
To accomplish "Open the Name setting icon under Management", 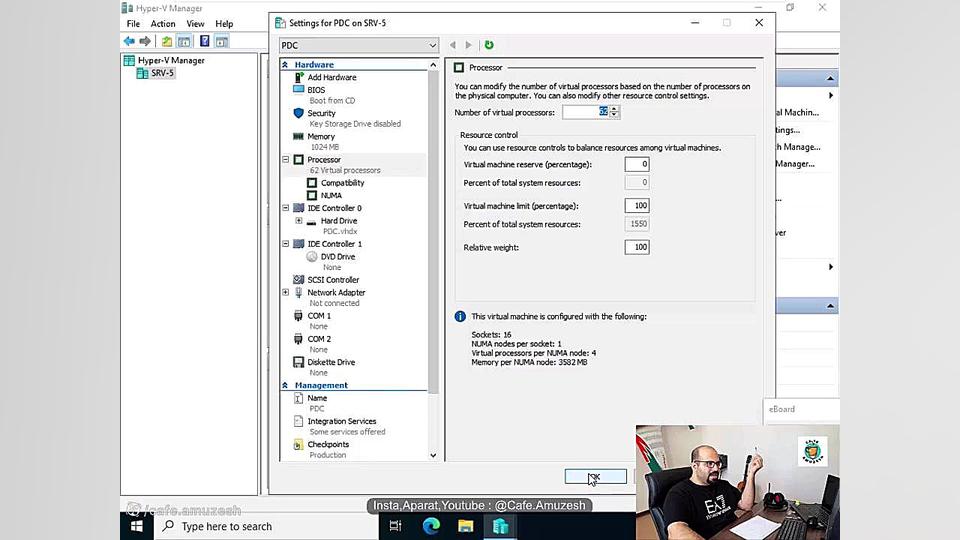I will click(298, 398).
